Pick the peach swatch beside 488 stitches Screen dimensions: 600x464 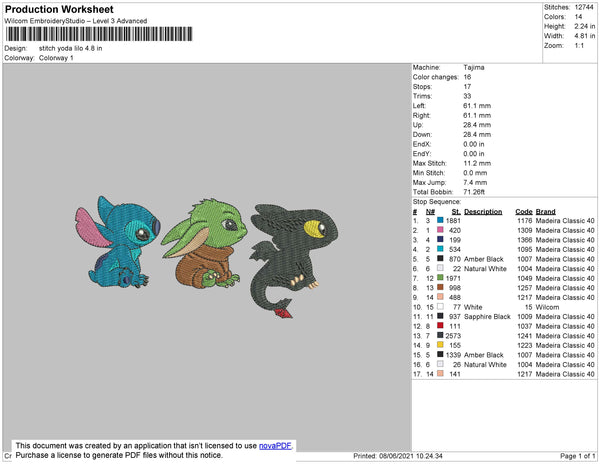click(x=440, y=297)
